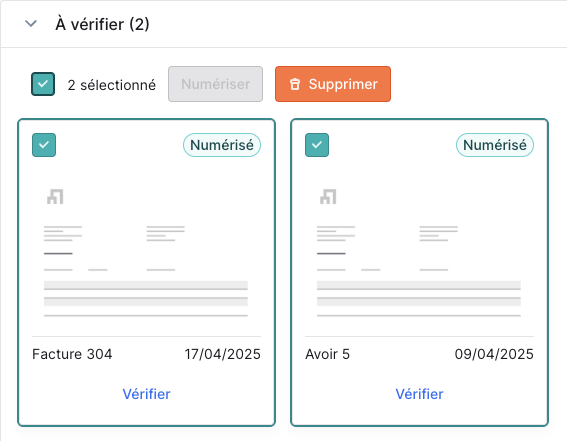This screenshot has height=441, width=567.
Task: Click the Numériser button
Action: click(216, 84)
